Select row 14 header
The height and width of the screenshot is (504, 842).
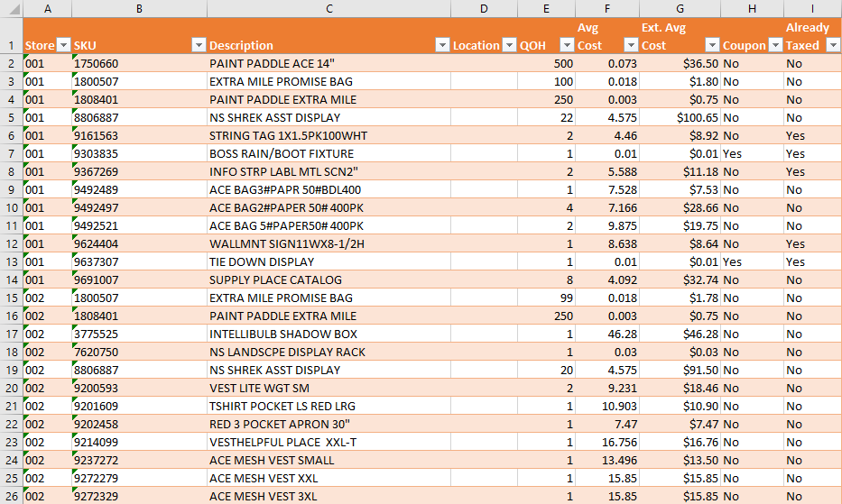11,279
